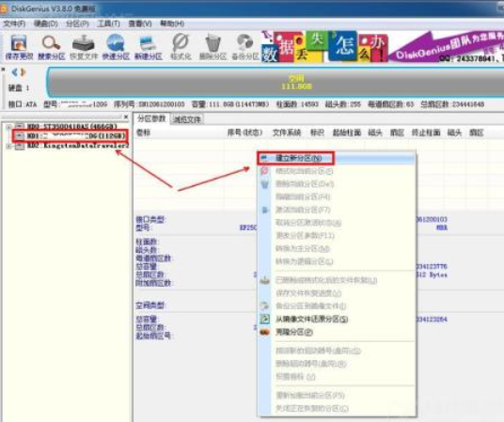This screenshot has width=504, height=422.
Task: Go to previous disk with left arrow
Action: pyautogui.click(x=14, y=72)
